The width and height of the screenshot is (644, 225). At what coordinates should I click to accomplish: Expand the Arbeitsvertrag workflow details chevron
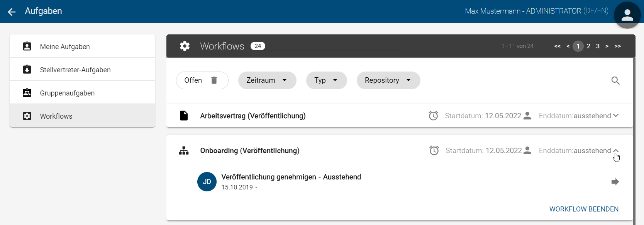pyautogui.click(x=615, y=115)
